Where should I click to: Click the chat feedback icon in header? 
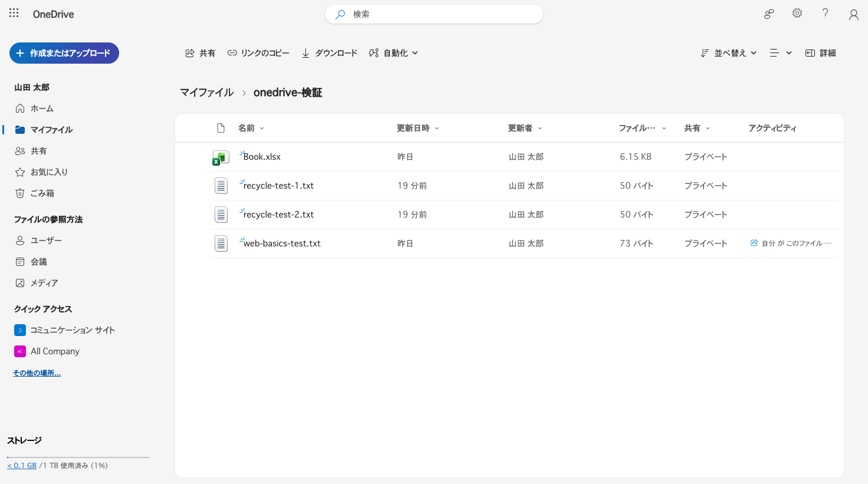tap(769, 14)
